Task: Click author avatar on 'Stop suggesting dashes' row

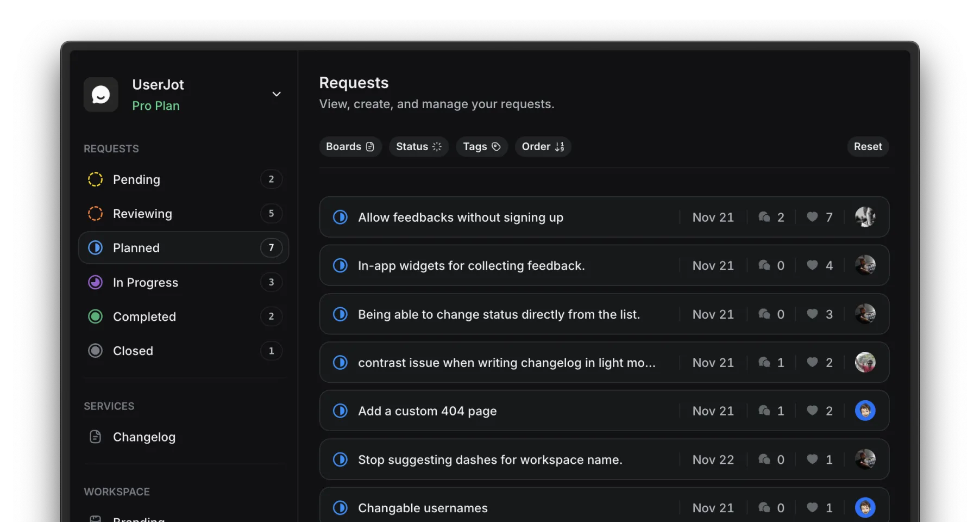Action: tap(865, 459)
